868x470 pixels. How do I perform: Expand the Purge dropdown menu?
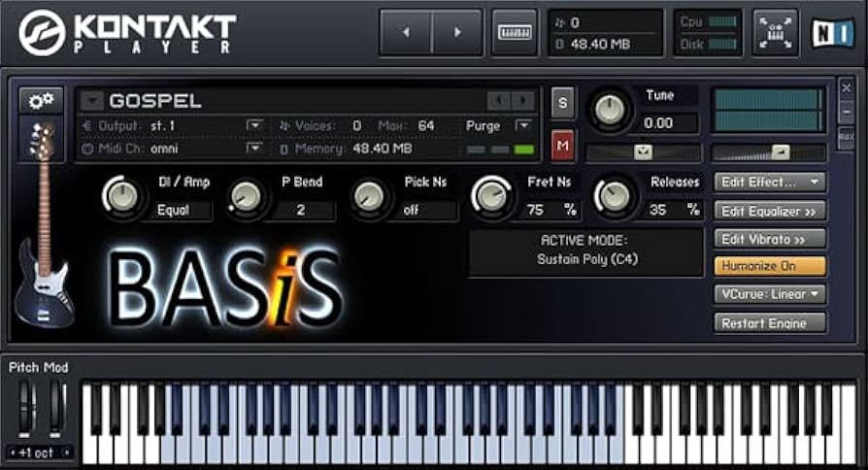pyautogui.click(x=522, y=126)
